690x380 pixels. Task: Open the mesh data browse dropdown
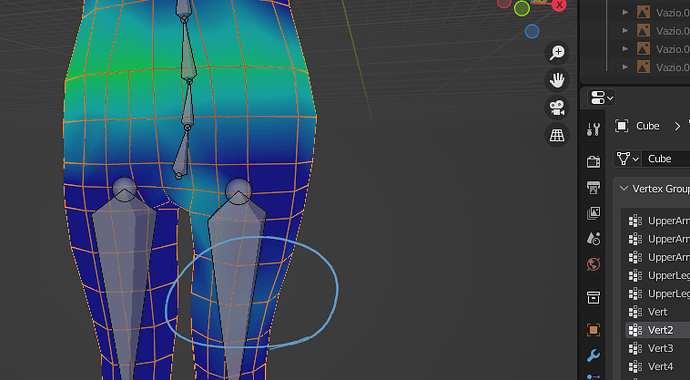628,158
